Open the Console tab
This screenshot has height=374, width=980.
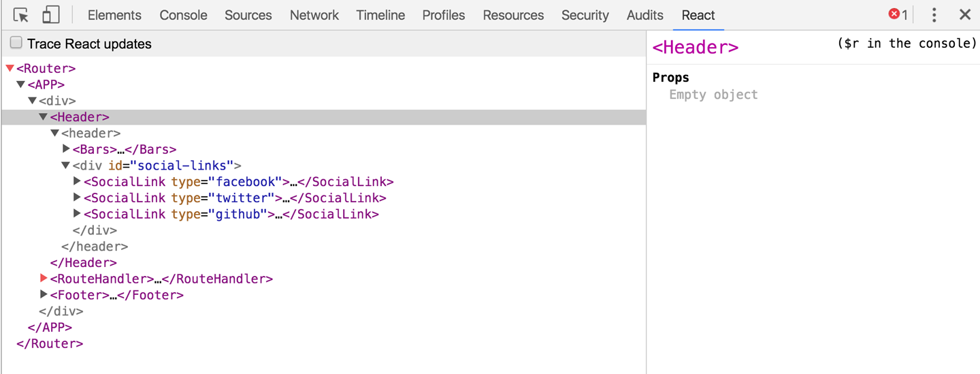coord(183,15)
